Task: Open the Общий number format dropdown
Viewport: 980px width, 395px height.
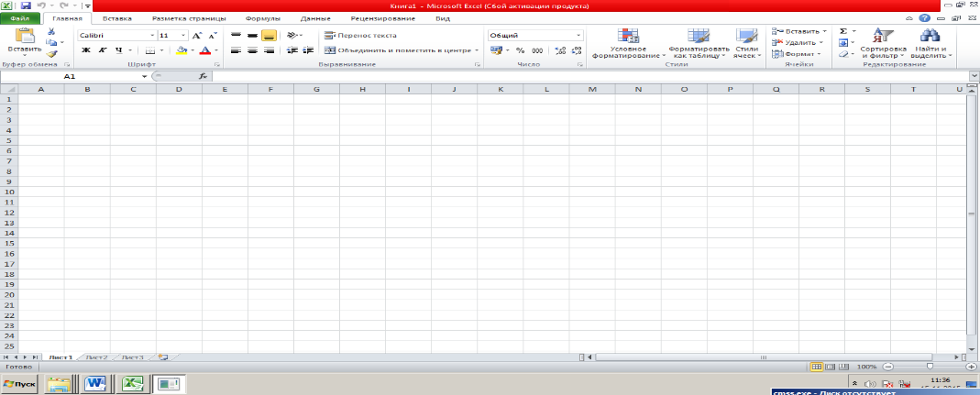Action: [x=578, y=36]
